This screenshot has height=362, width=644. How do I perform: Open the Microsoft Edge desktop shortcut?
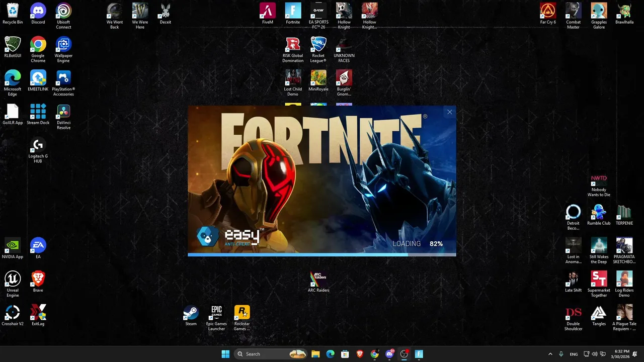[13, 83]
